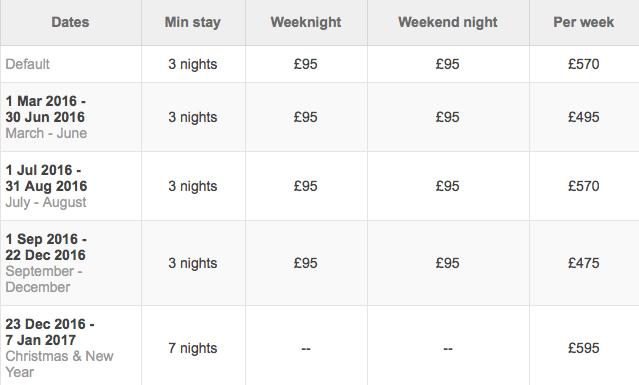Click the Weekend night column header
Screen dimensions: 639x385
coord(447,22)
